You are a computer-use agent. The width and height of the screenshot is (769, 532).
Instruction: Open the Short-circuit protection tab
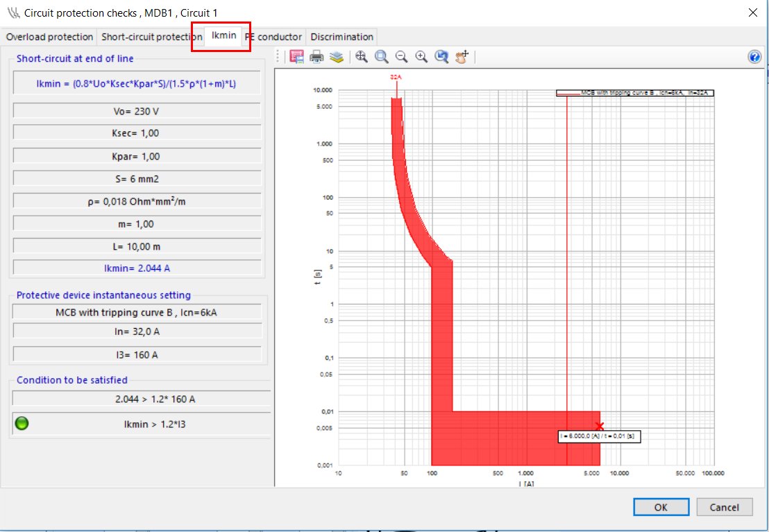pyautogui.click(x=151, y=37)
